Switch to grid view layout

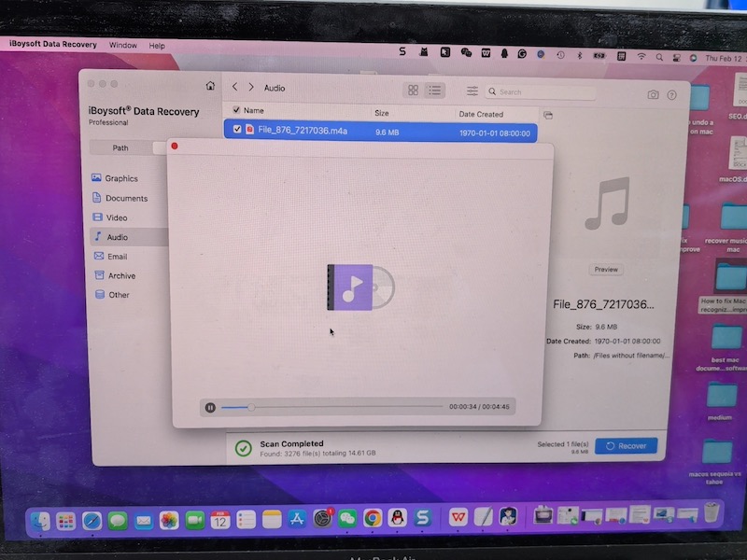413,91
